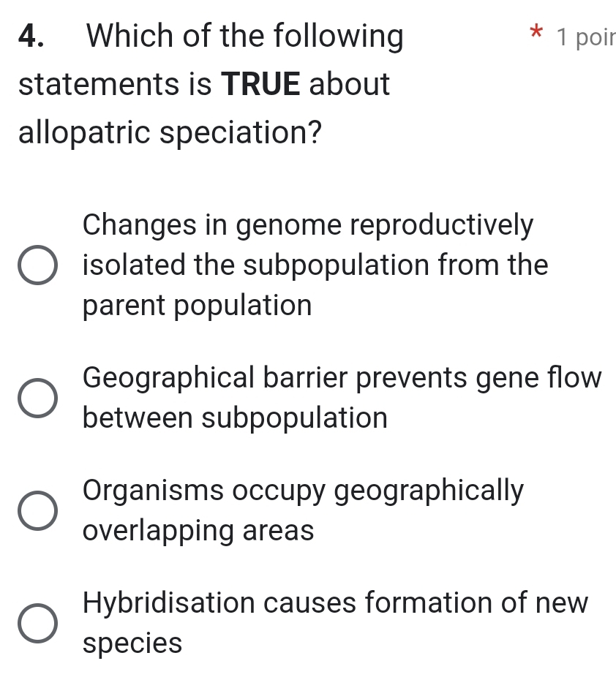Pick 'Hybridisation causes formation of new species'

38,624
